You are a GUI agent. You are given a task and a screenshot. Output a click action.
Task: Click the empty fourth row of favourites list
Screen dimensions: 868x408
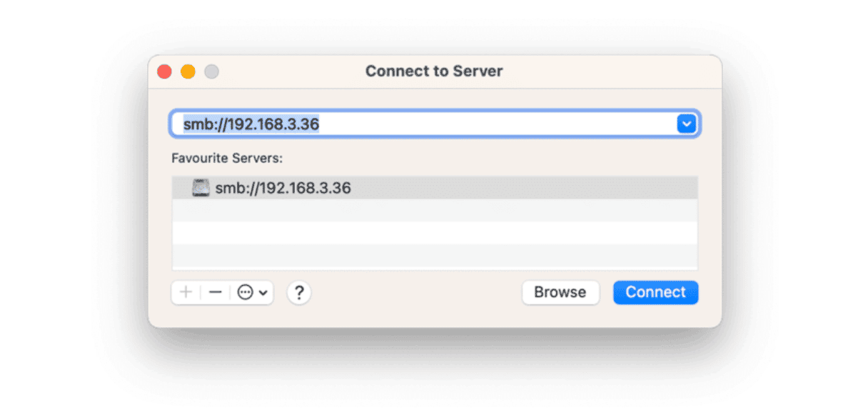pos(434,255)
